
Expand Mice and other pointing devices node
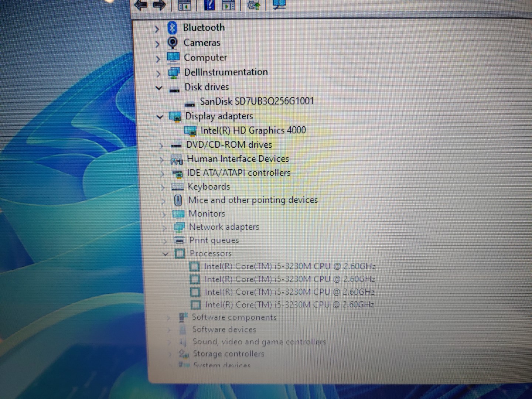point(164,201)
